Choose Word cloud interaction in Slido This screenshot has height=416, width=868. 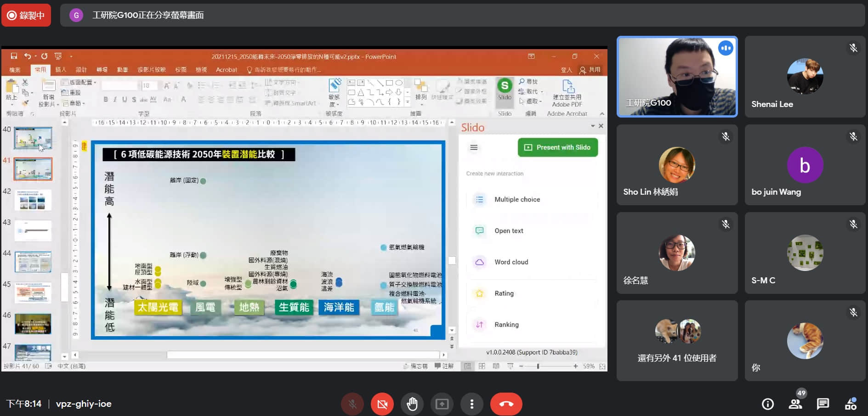pyautogui.click(x=511, y=262)
